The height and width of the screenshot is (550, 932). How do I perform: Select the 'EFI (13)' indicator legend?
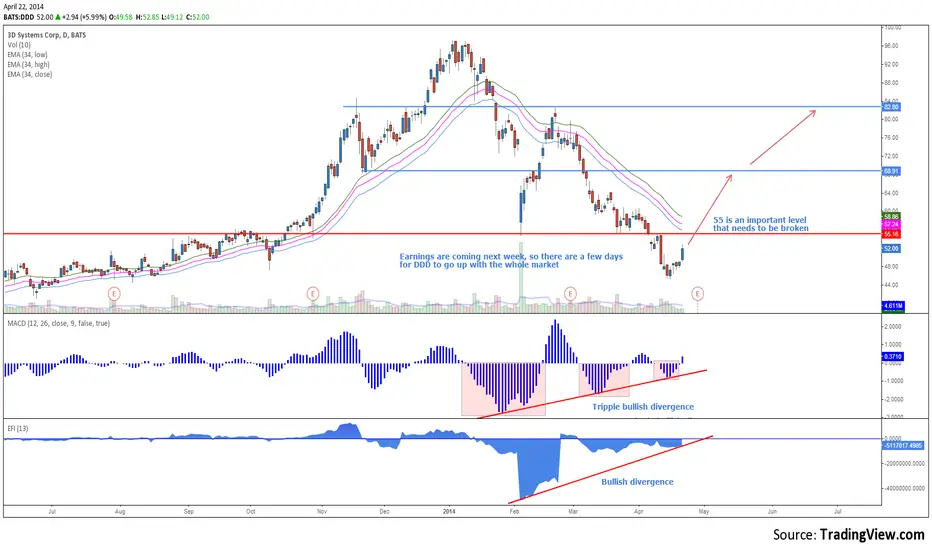click(18, 428)
